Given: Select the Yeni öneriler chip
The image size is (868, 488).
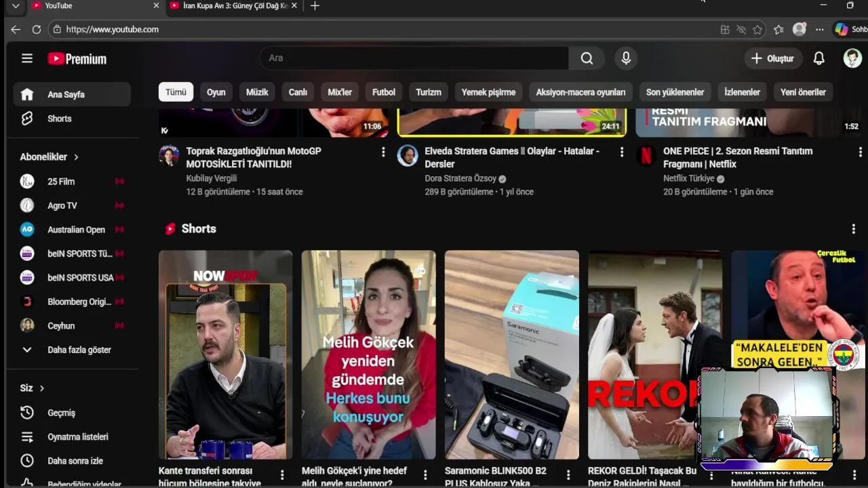Looking at the screenshot, I should (x=803, y=92).
